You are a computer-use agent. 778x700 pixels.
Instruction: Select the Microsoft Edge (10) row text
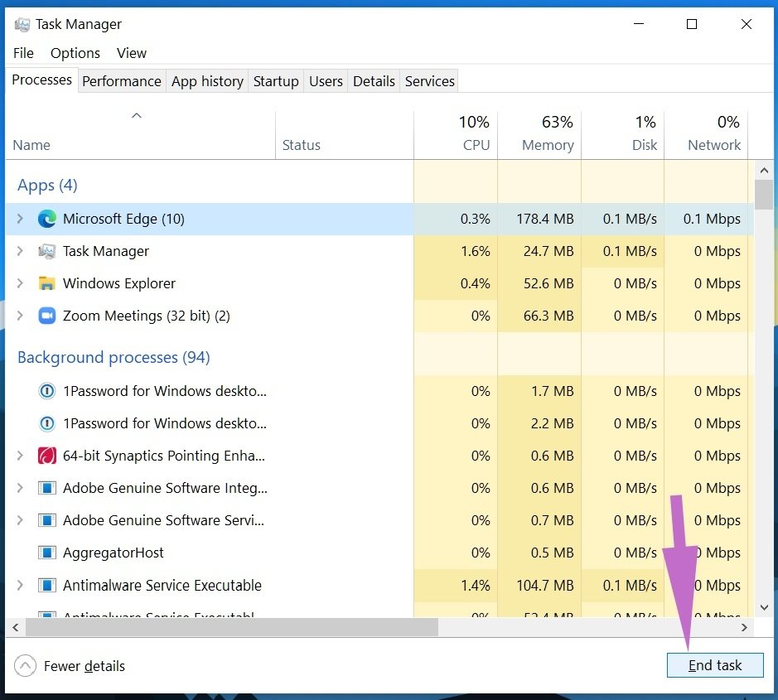123,219
